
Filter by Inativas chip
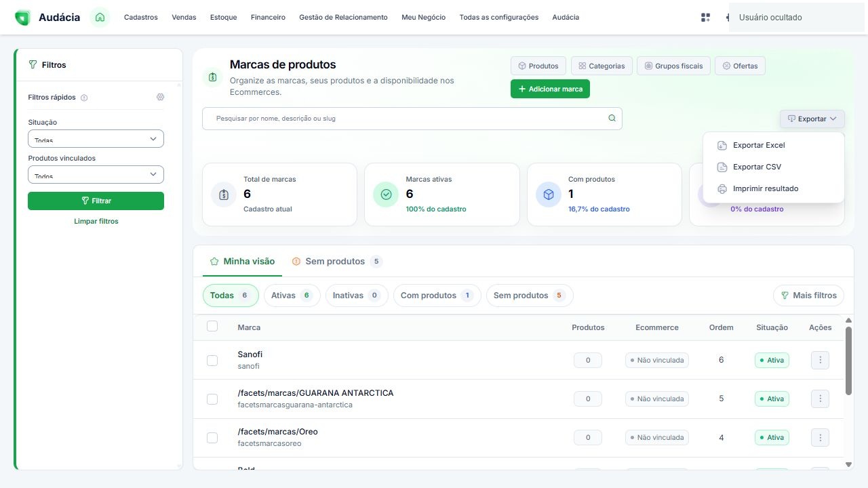click(357, 296)
